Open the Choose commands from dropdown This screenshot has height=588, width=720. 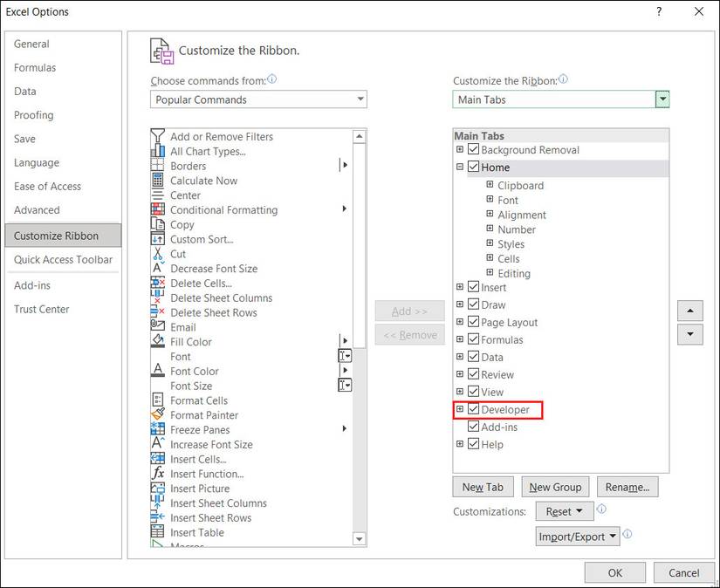258,99
